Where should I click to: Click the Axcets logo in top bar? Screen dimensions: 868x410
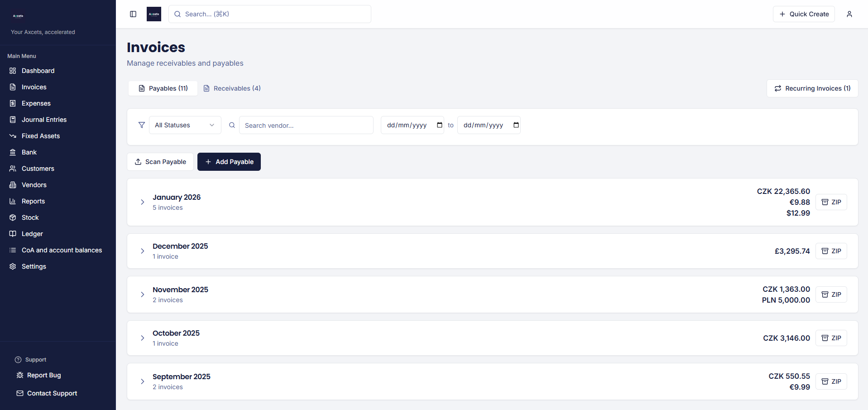[x=154, y=14]
